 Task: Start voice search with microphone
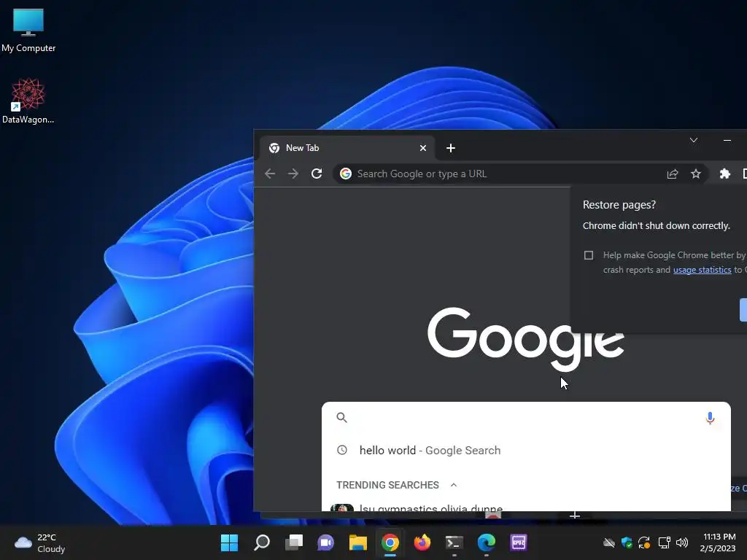point(710,418)
